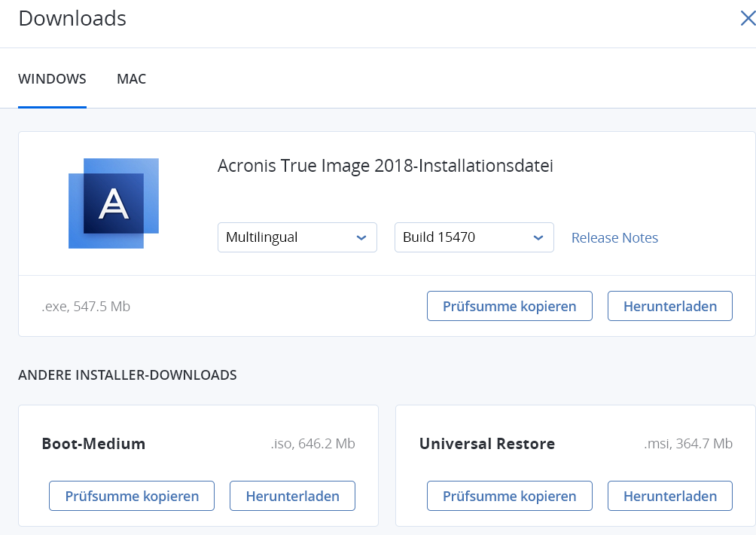Open the Release Notes link
756x535 pixels.
[x=614, y=238]
